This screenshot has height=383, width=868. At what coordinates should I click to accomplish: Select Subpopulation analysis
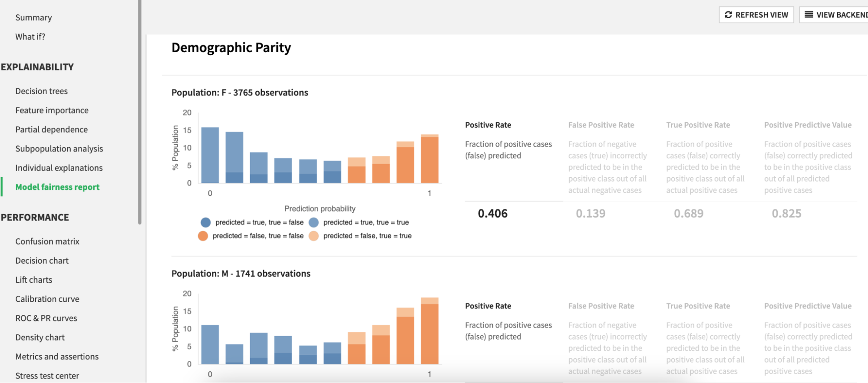click(59, 149)
